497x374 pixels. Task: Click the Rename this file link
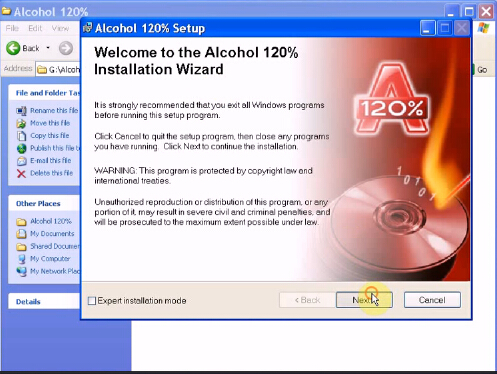pos(54,110)
